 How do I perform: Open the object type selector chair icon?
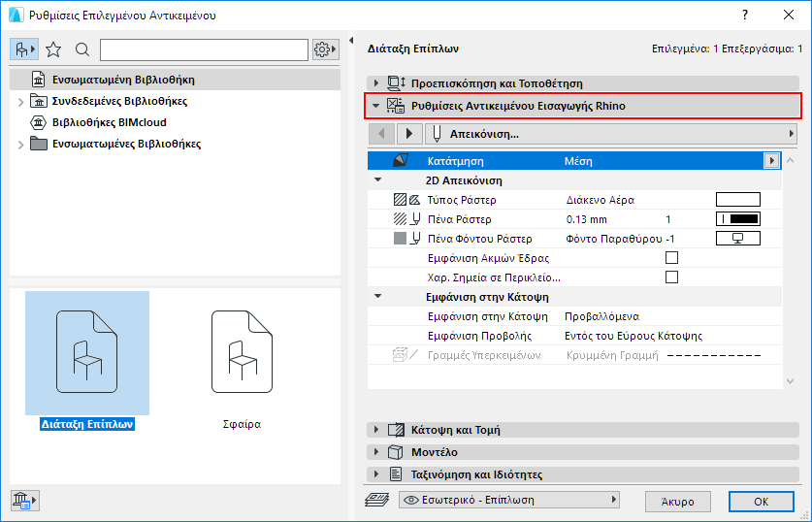tap(24, 49)
